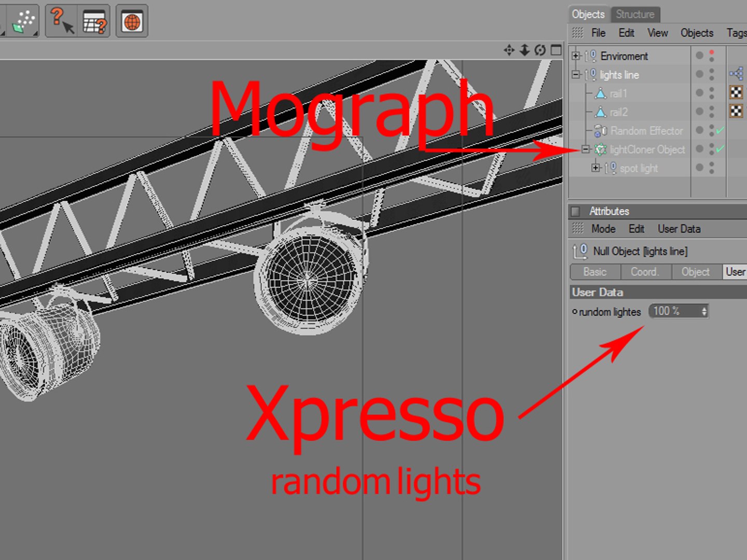747x560 pixels.
Task: Toggle the green enable checkmark for lightCloner Object
Action: pyautogui.click(x=720, y=149)
